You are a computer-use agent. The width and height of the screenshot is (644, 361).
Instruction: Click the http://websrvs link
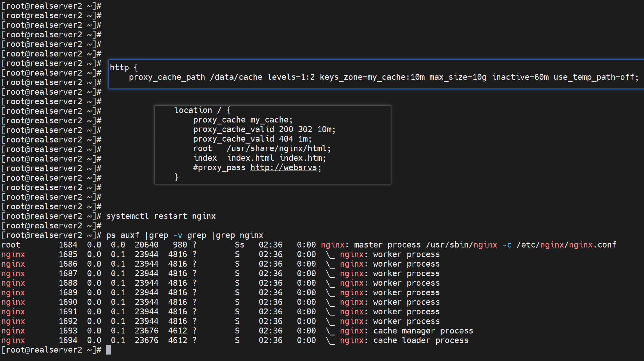point(283,168)
